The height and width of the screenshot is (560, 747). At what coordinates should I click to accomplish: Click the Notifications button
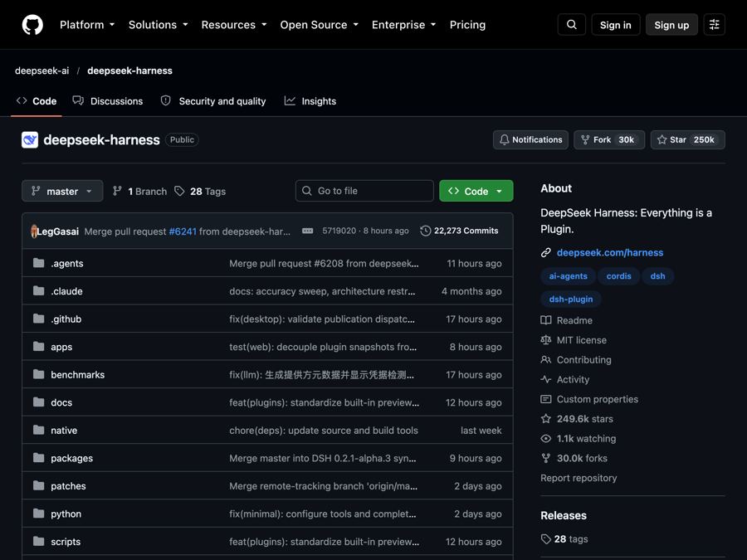530,140
